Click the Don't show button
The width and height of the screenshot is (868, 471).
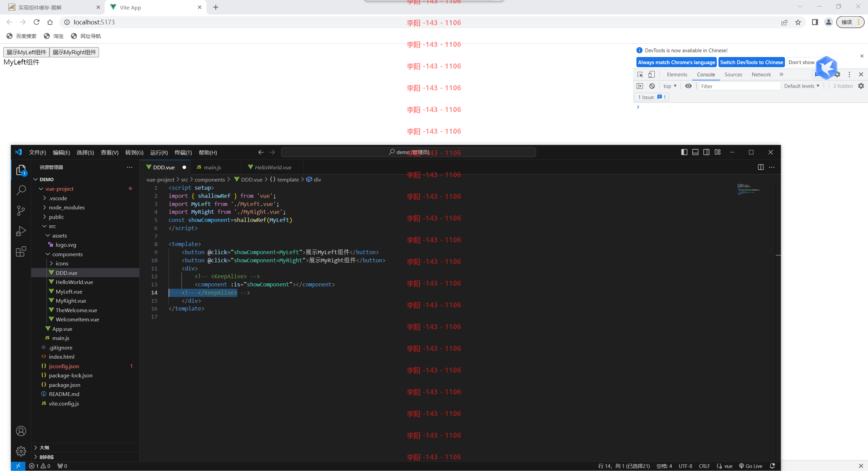coord(802,62)
